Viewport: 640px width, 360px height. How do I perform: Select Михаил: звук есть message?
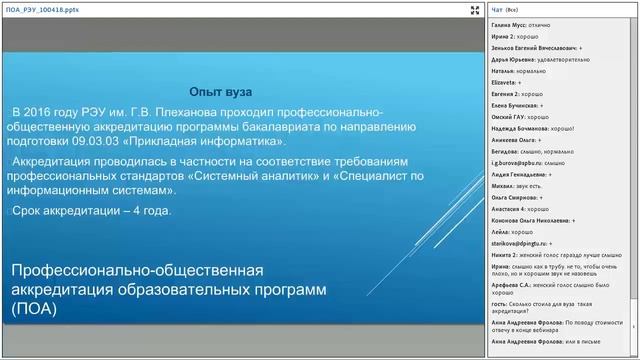[517, 186]
